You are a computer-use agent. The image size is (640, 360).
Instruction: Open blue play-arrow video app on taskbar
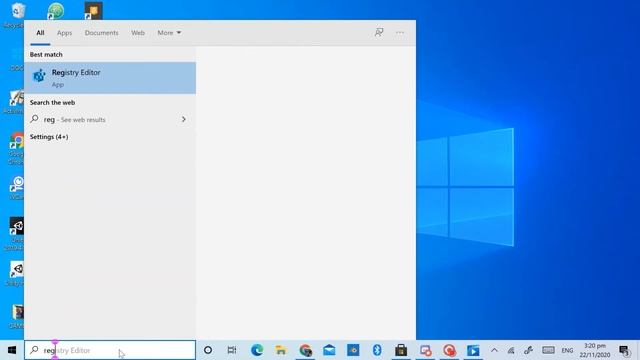[x=473, y=350]
